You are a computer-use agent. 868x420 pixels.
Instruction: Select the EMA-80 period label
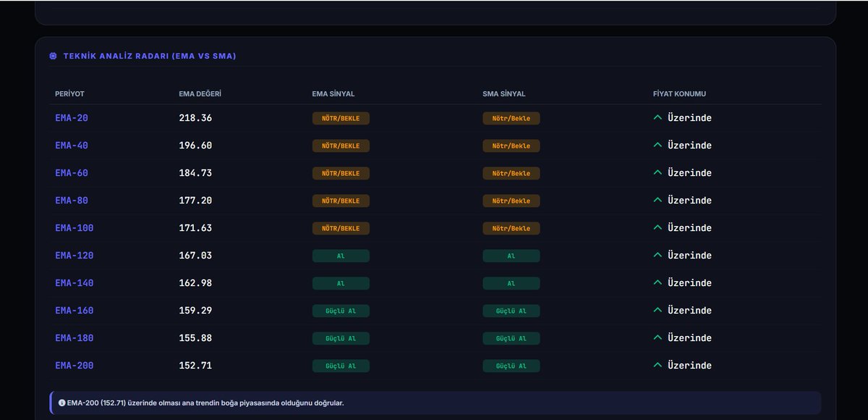tap(72, 201)
